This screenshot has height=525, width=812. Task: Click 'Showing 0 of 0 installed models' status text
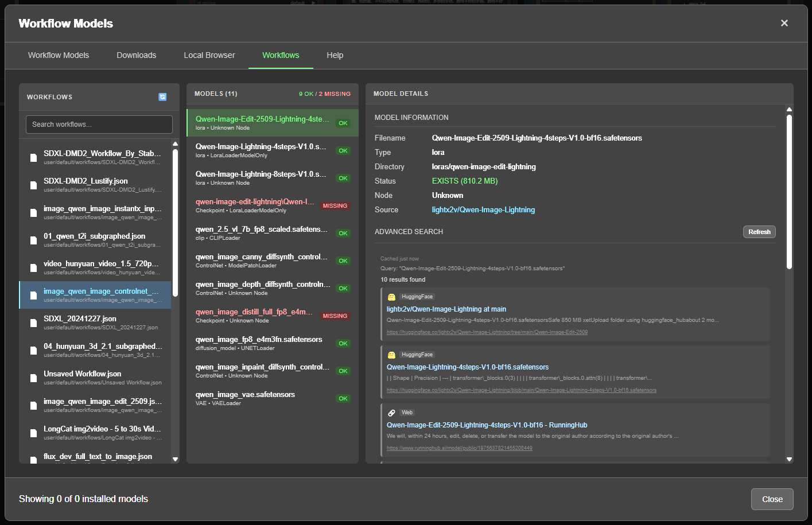pos(83,499)
